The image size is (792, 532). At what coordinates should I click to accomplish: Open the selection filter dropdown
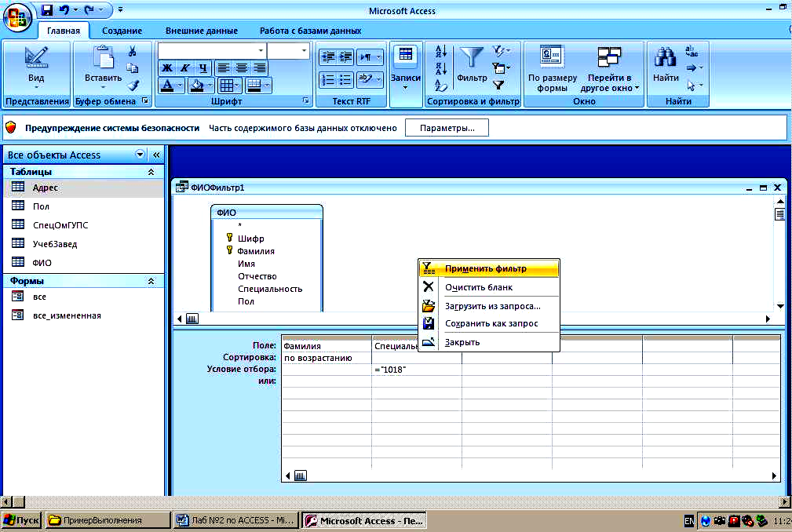point(502,50)
